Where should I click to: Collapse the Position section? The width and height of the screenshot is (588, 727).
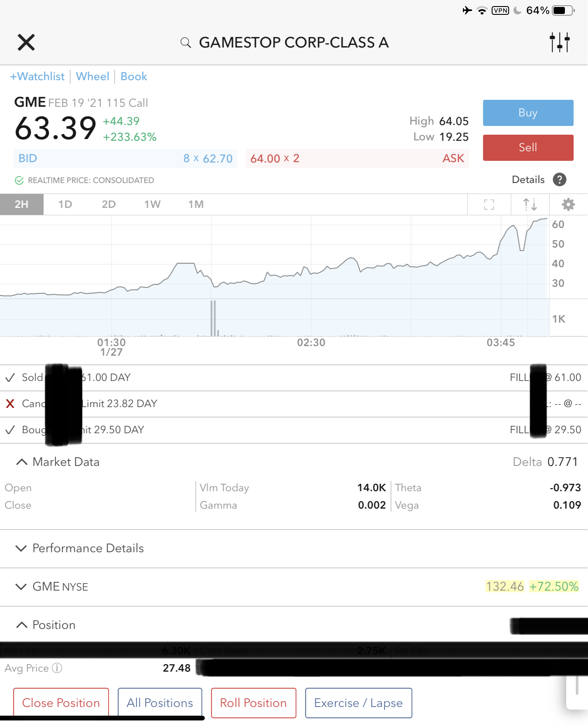(21, 625)
